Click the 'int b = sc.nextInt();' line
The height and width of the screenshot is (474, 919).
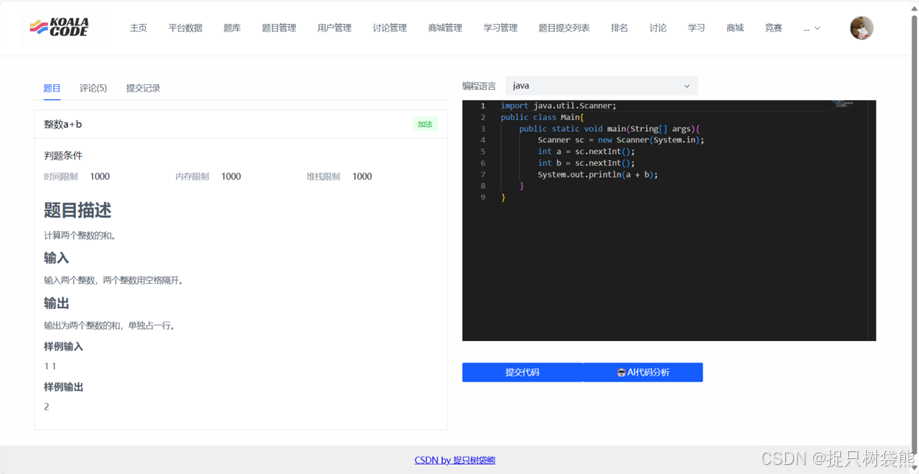pos(587,163)
